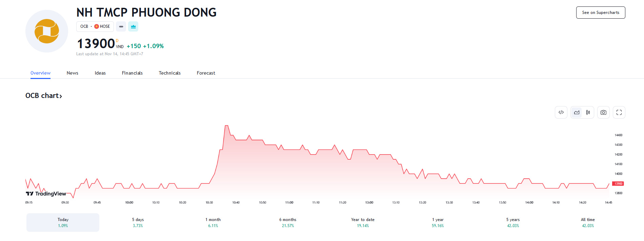Click the OCB HOSE exchange badge
644x241 pixels.
click(x=95, y=26)
